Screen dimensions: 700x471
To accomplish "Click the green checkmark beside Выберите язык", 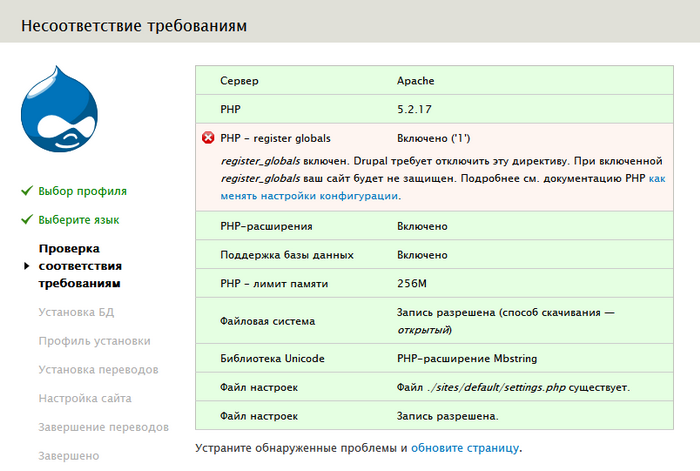I will (26, 219).
